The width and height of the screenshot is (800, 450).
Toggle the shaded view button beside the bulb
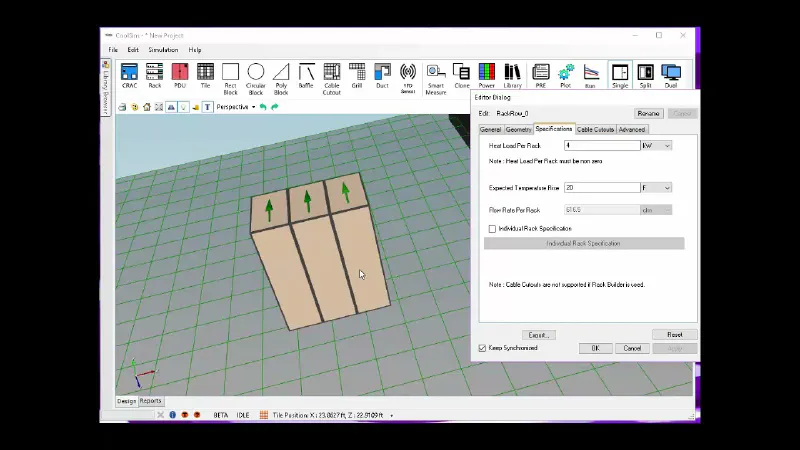tap(171, 107)
